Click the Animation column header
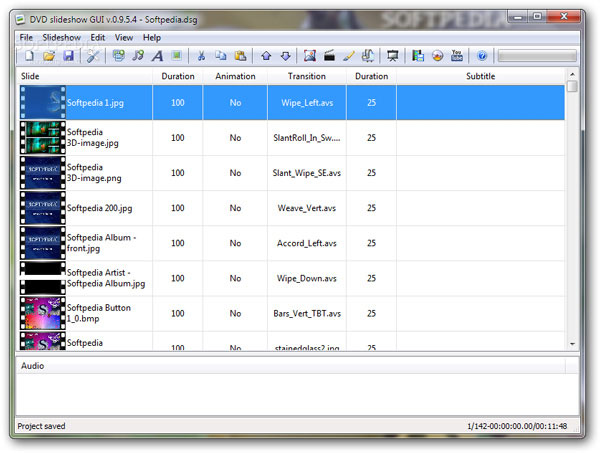 (235, 76)
